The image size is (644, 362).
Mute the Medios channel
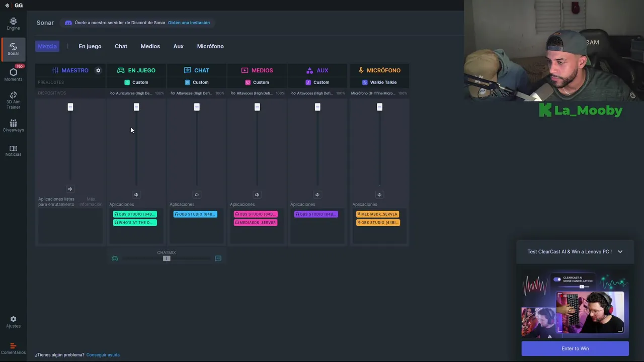coord(257,195)
